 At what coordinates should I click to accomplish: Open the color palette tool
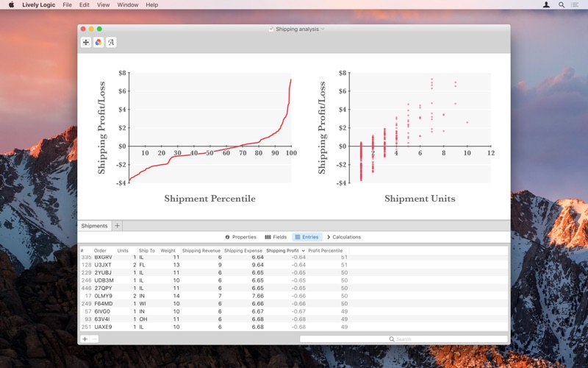click(x=98, y=43)
